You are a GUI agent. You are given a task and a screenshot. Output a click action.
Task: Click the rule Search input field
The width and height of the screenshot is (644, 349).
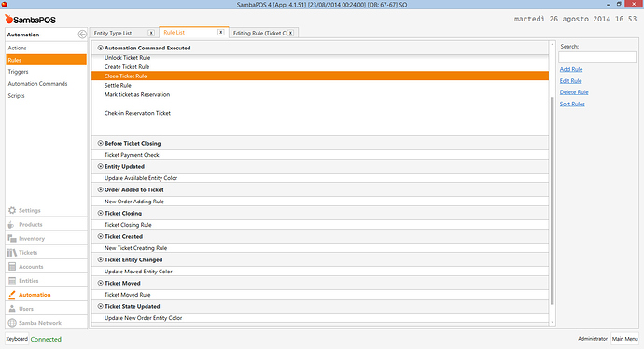[x=597, y=57]
